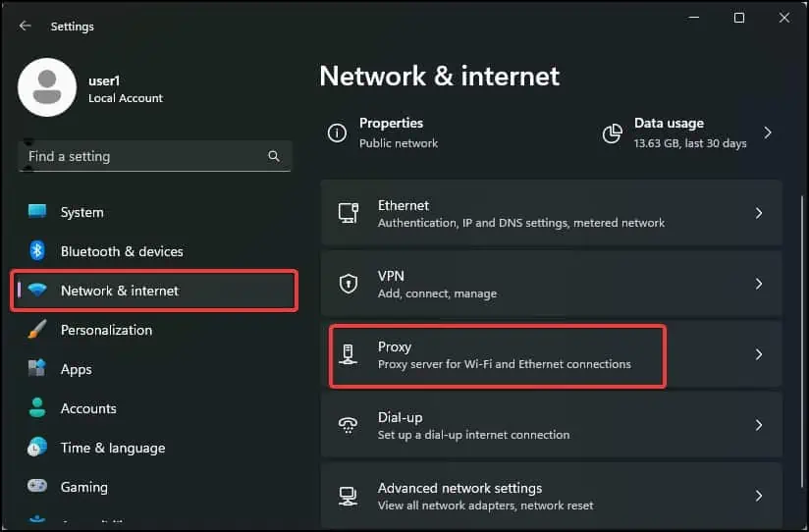Click the Bluetooth & devices icon
This screenshot has height=532, width=809.
click(x=37, y=251)
